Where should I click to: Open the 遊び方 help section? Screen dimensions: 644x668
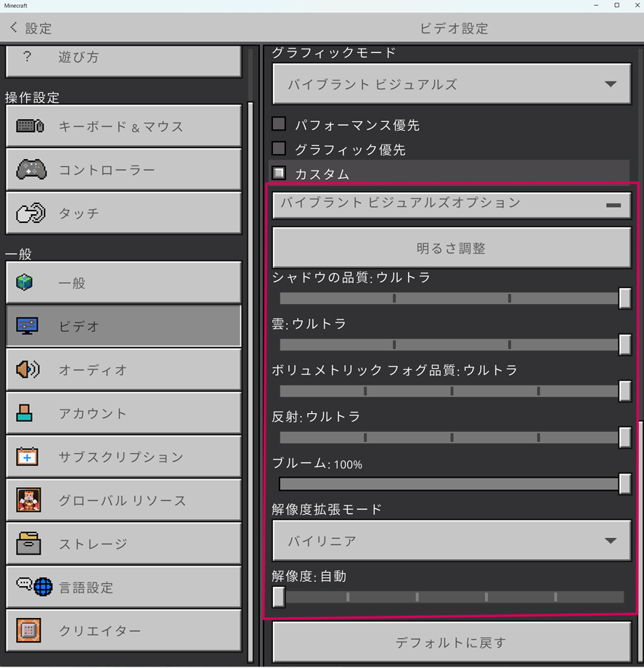point(123,61)
